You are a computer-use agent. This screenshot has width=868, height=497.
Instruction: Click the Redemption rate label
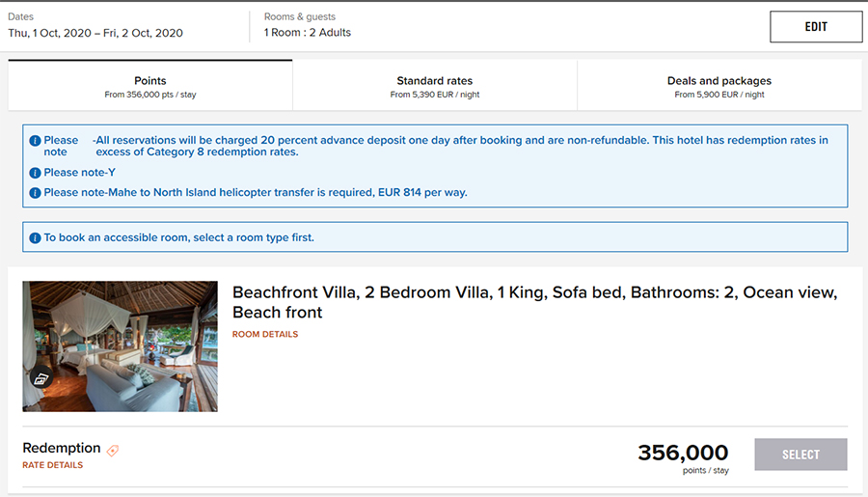[x=62, y=448]
